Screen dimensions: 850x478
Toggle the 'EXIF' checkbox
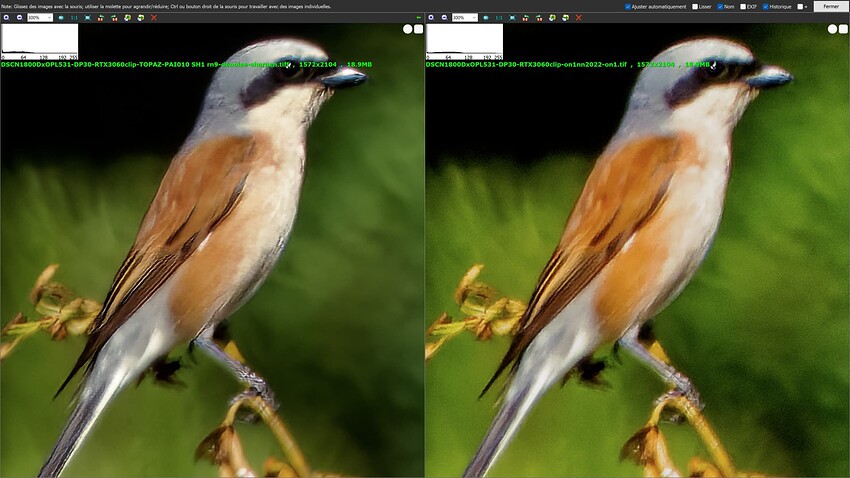pyautogui.click(x=742, y=6)
